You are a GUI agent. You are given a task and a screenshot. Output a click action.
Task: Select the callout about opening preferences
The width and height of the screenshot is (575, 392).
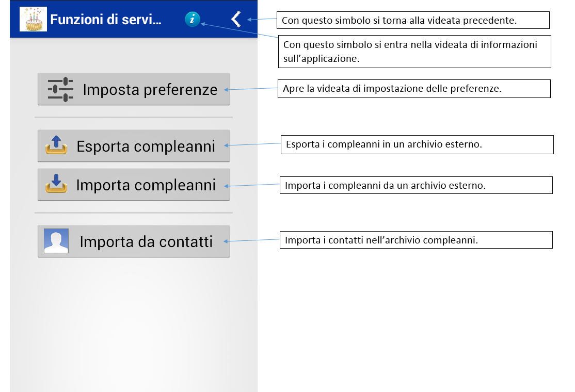coord(414,88)
